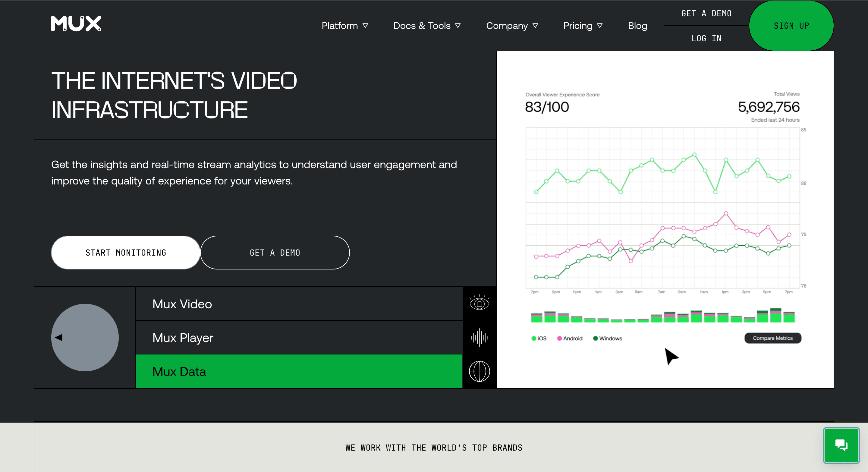Toggle the Android series in chart legend

pos(570,338)
